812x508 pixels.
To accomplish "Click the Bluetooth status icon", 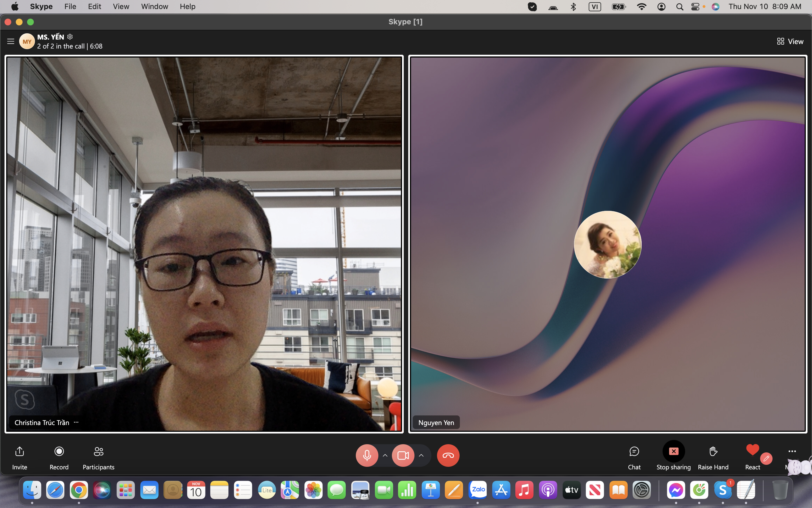I will [573, 6].
